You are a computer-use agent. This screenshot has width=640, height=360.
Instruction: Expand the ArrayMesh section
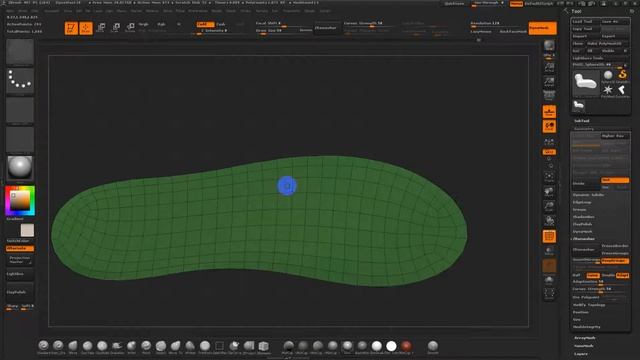pos(584,338)
